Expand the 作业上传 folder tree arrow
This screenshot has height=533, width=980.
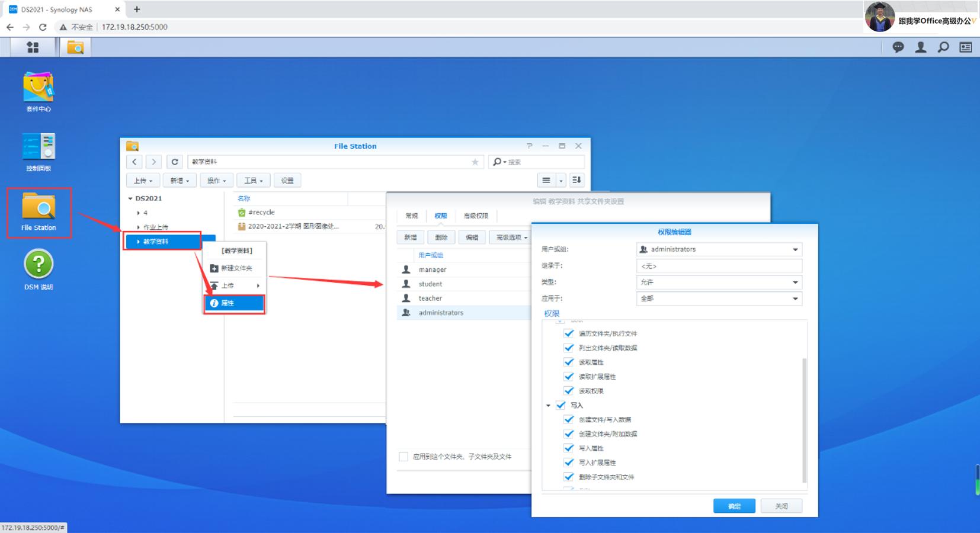pyautogui.click(x=138, y=227)
